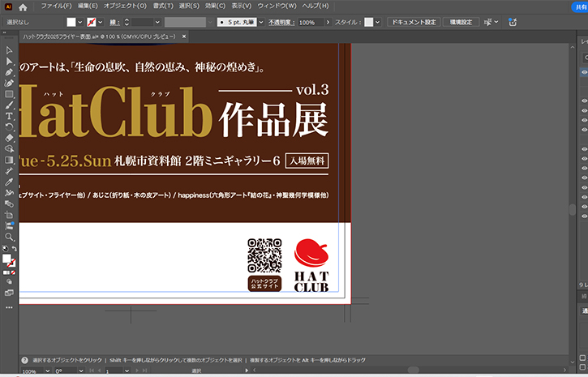Select the Direct Selection tool
This screenshot has height=377, width=588.
click(x=9, y=61)
